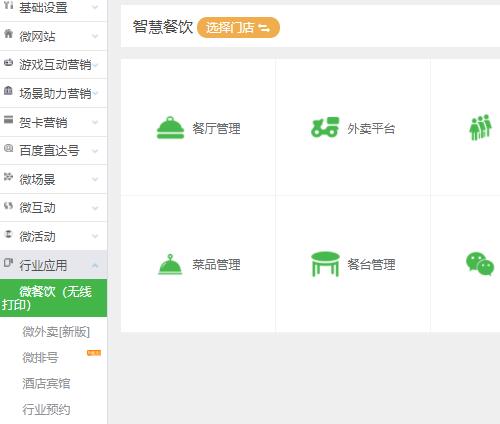The image size is (500, 424).
Task: Click the 行业应用 sidebar icon
Action: pos(8,262)
